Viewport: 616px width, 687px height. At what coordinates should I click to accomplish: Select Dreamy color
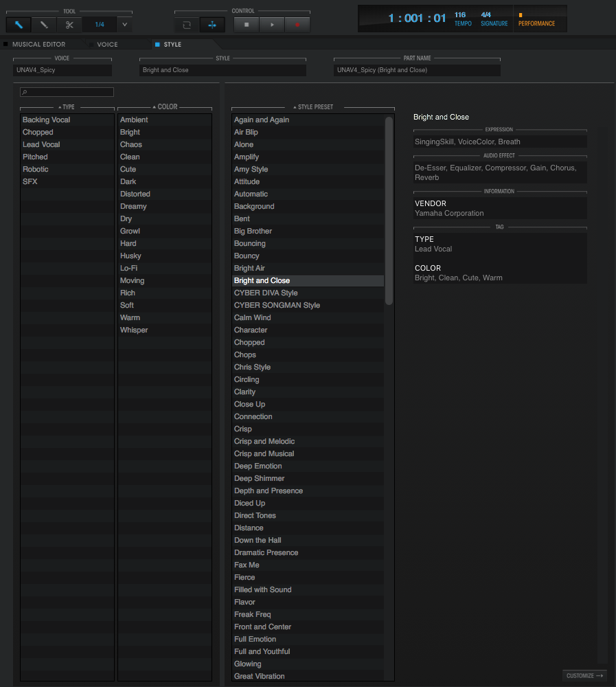tap(165, 206)
